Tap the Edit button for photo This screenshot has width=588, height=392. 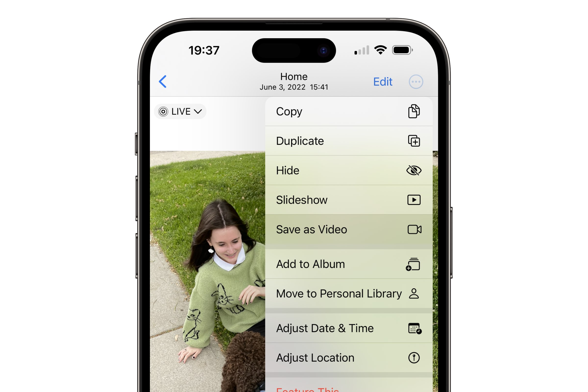pyautogui.click(x=383, y=81)
